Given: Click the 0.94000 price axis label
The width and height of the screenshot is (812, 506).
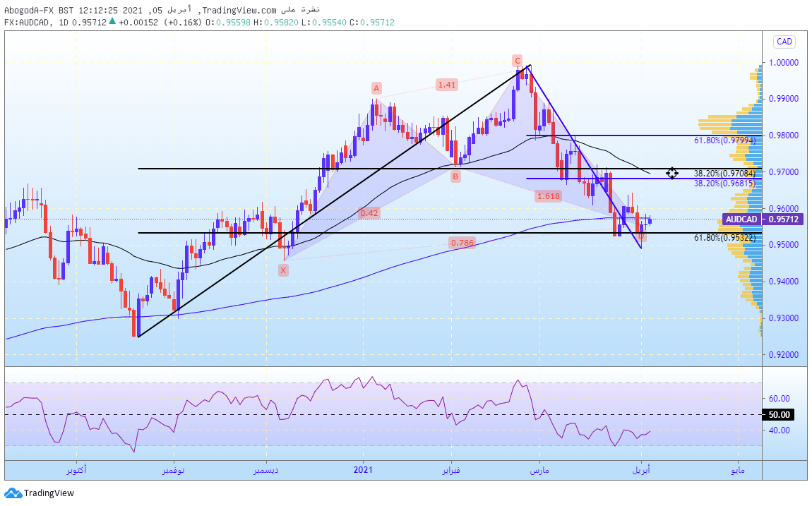Looking at the screenshot, I should [x=783, y=282].
